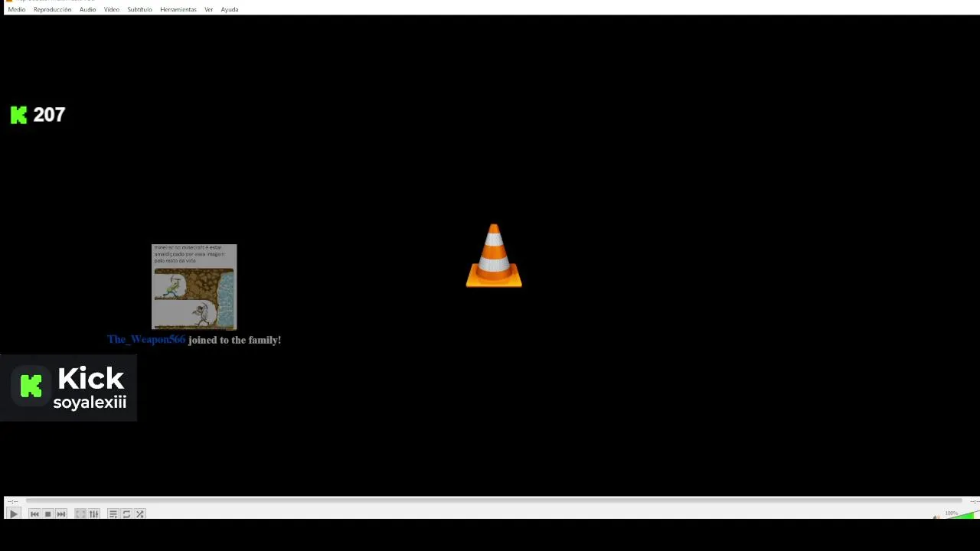Screen dimensions: 980x551
Task: Click the large Kick title text
Action: [90, 379]
